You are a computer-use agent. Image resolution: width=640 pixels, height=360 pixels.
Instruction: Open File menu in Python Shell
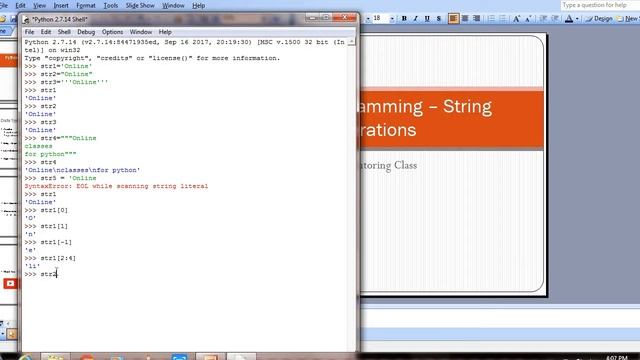point(29,32)
